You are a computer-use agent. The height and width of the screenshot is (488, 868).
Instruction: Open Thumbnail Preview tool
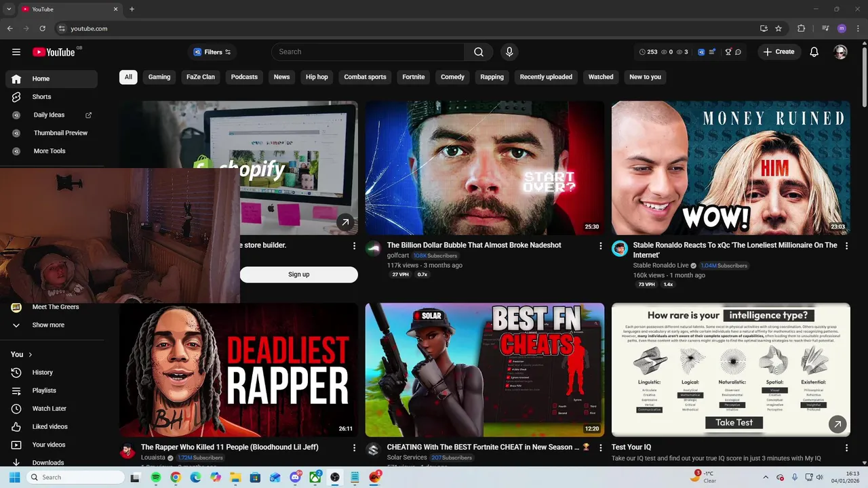click(x=52, y=134)
